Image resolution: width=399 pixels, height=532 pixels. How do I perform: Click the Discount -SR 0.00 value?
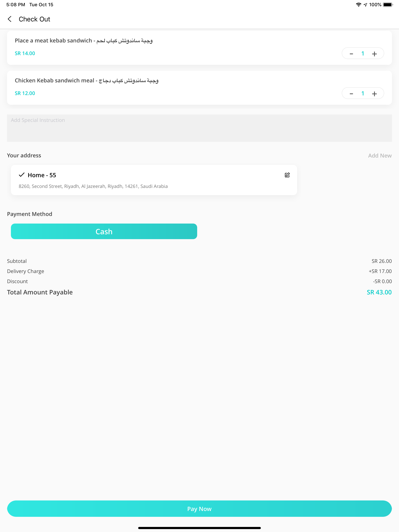[382, 281]
